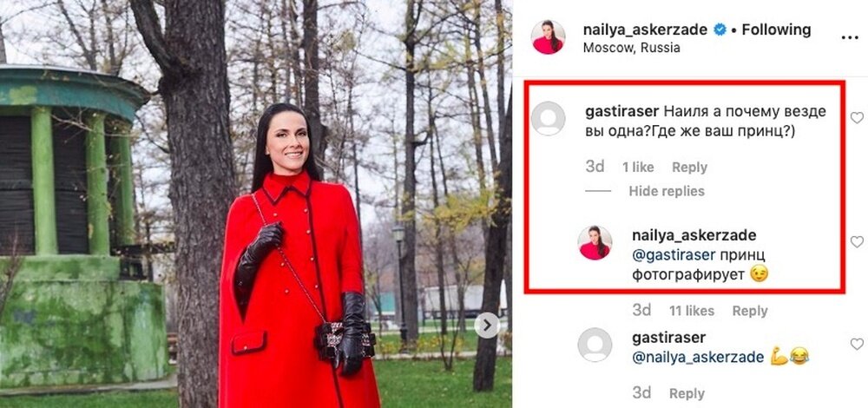The width and height of the screenshot is (868, 408).
Task: Open the @nailya_askerzade mention in last reply
Action: (698, 358)
